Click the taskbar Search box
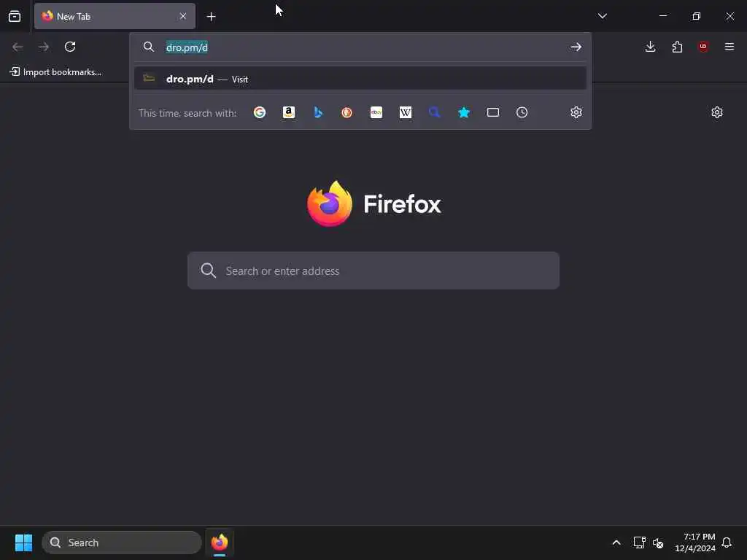747x560 pixels. 122,542
